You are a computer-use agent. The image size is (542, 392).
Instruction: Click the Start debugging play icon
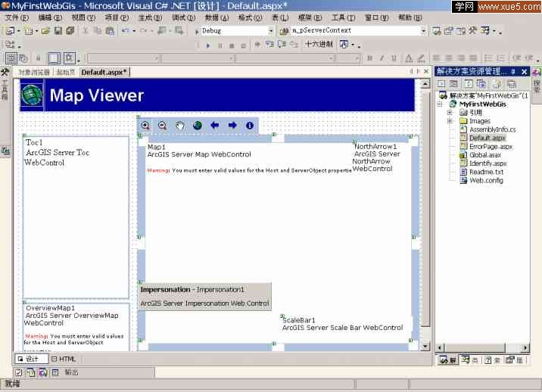tap(208, 45)
